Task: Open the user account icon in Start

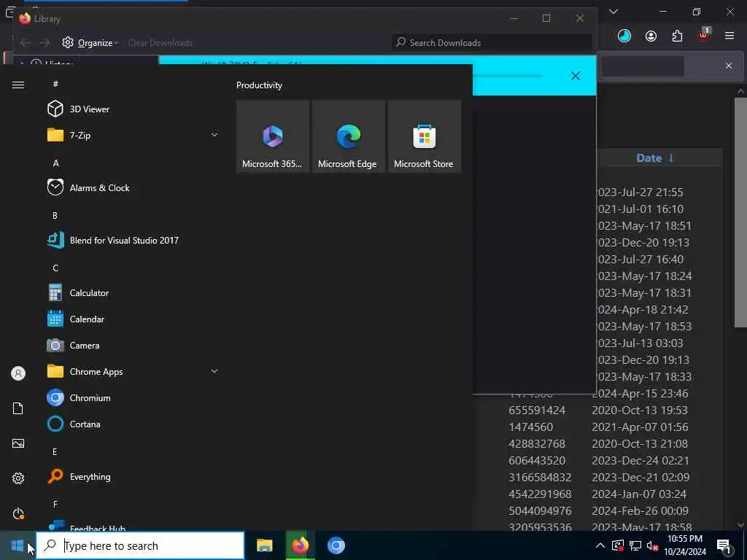Action: click(18, 373)
